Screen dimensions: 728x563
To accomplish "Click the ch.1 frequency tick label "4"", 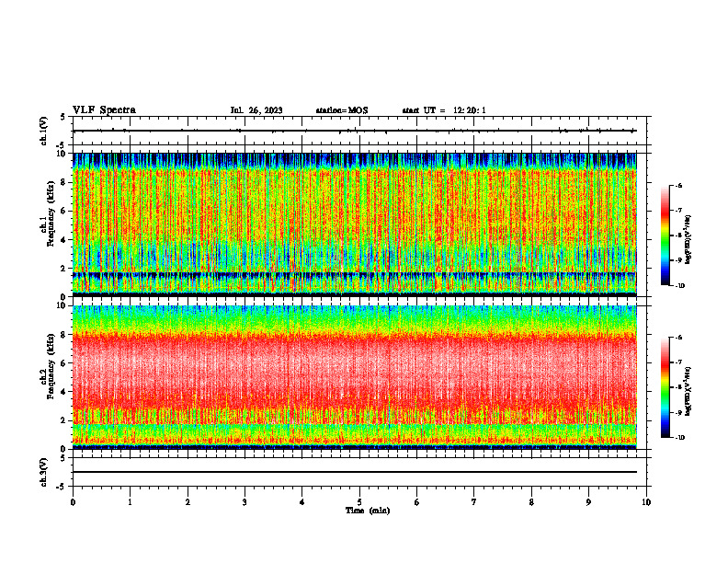I will click(63, 240).
